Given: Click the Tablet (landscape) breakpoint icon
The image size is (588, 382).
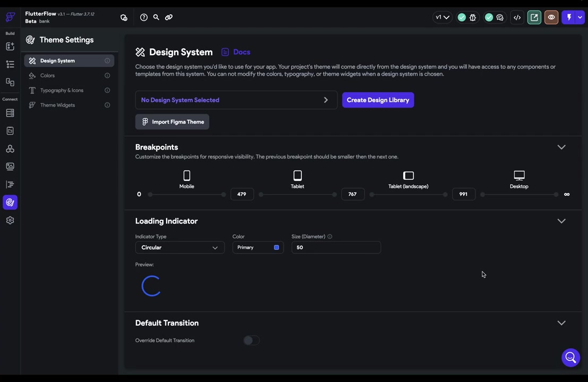Looking at the screenshot, I should 409,176.
